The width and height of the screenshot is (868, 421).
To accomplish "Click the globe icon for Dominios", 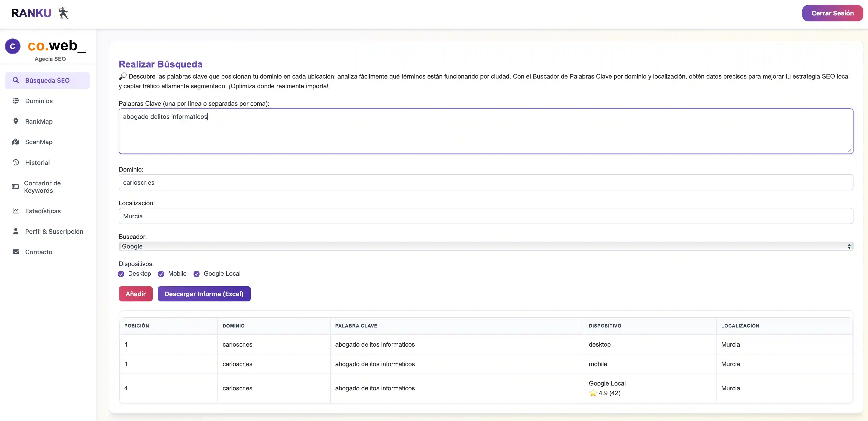I will tap(15, 101).
